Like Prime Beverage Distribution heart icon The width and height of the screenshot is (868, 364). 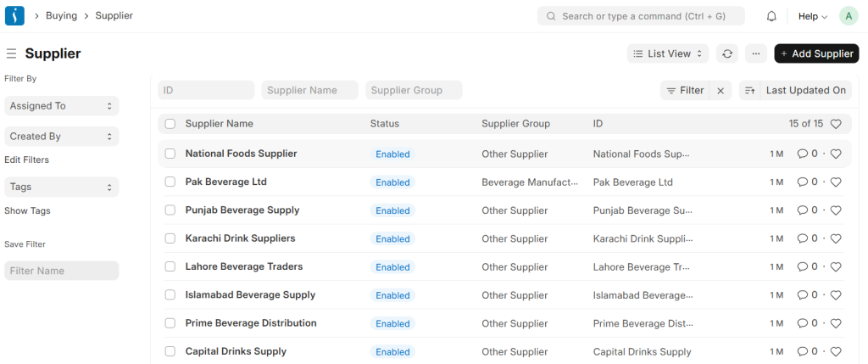[836, 323]
